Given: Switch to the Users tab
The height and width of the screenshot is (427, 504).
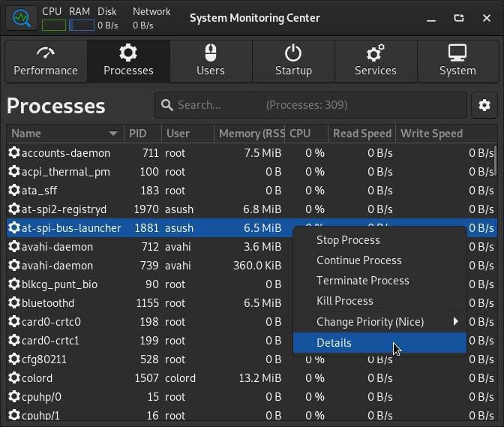Looking at the screenshot, I should click(x=211, y=61).
